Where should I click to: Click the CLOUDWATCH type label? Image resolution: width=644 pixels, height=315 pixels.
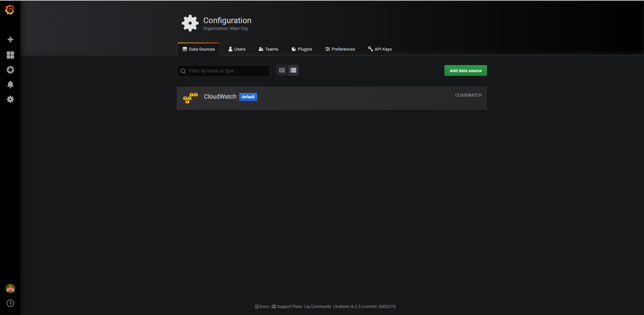coord(468,95)
